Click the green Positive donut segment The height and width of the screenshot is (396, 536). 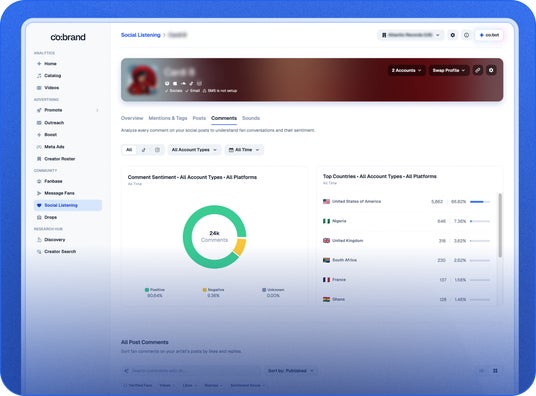pyautogui.click(x=187, y=237)
